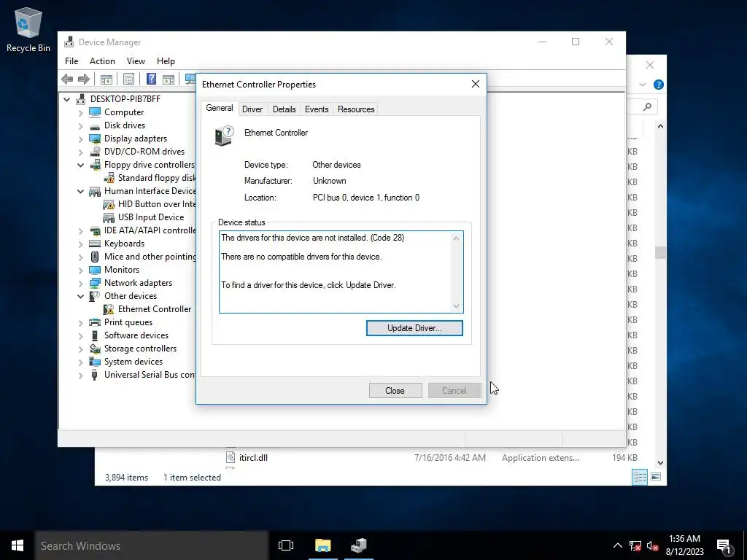Screen dimensions: 747x560
Task: Collapse the DESKTOP-PIB7BFF root node
Action: tap(66, 99)
